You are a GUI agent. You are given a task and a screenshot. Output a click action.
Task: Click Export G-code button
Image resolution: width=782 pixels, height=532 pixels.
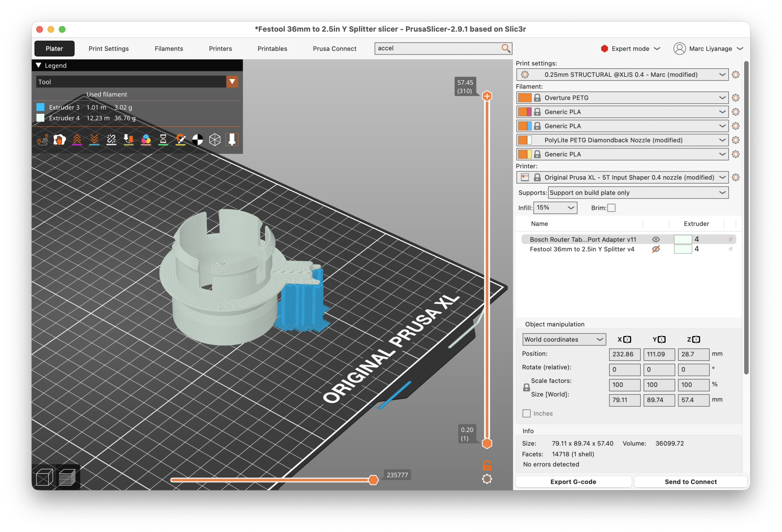[573, 482]
